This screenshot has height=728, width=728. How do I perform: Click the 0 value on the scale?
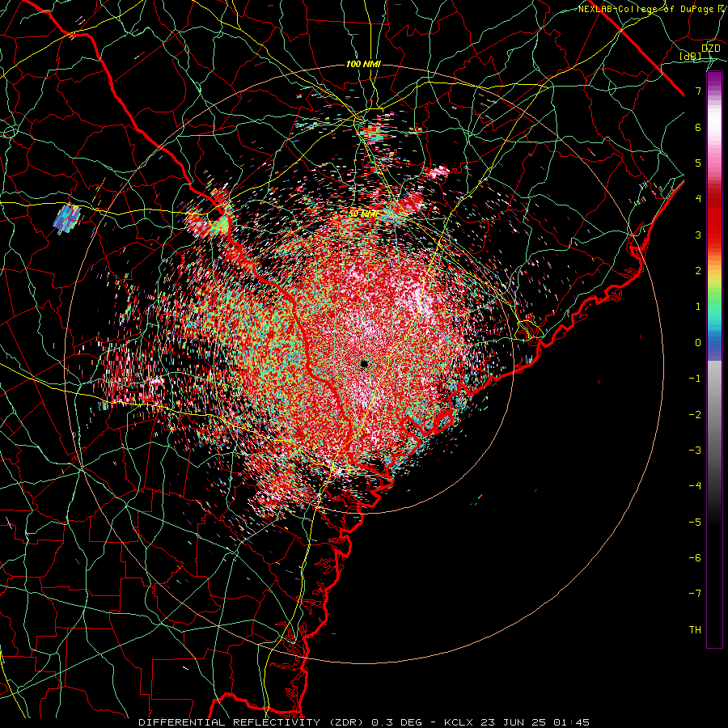[698, 343]
